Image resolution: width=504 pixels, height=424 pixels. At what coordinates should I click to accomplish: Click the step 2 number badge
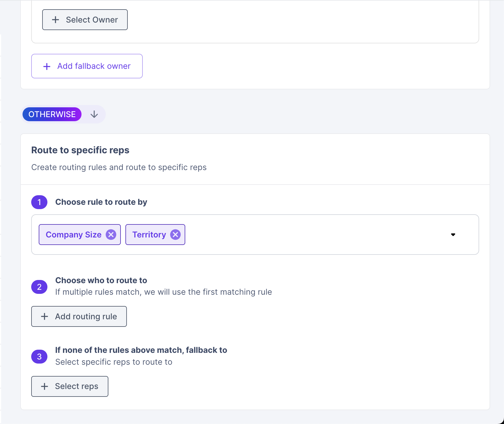click(39, 287)
